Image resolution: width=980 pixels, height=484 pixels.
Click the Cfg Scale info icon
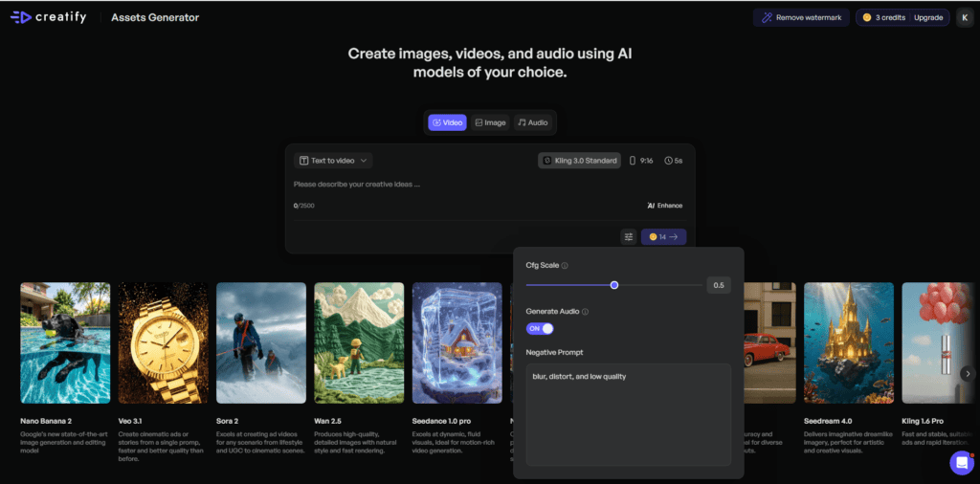(x=565, y=265)
